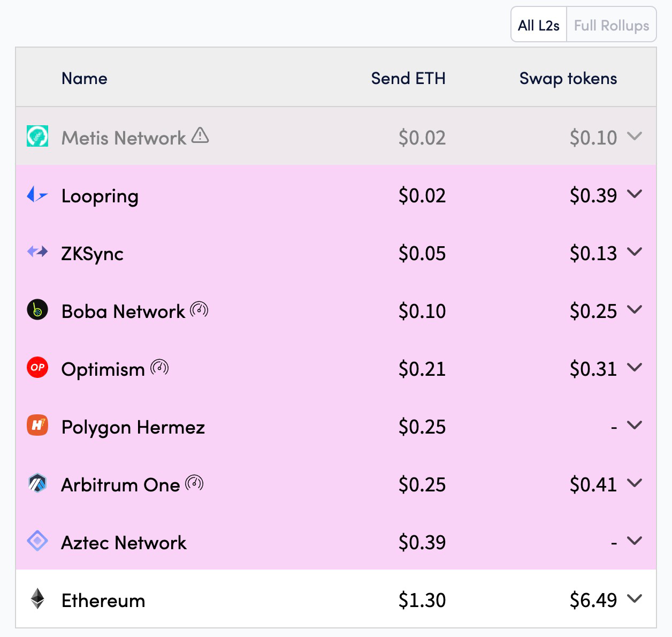Click the Arbitrum One logo icon
Viewport: 672px width, 637px height.
point(37,484)
